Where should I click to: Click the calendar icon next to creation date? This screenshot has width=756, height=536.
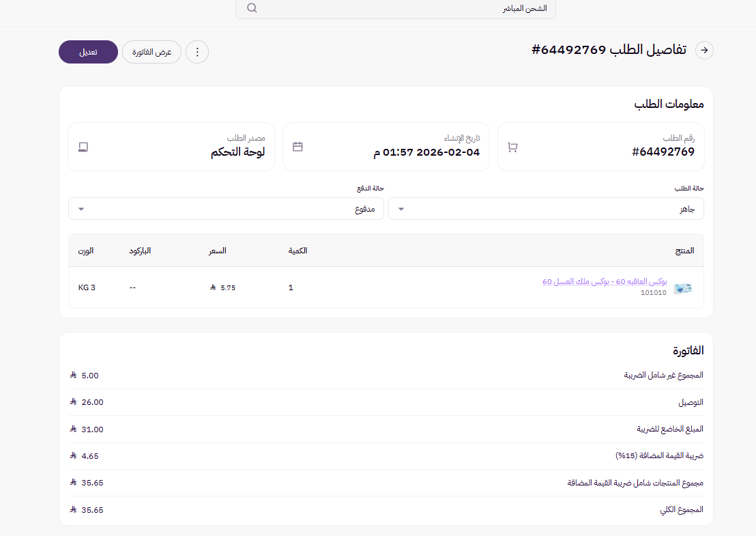pos(298,146)
